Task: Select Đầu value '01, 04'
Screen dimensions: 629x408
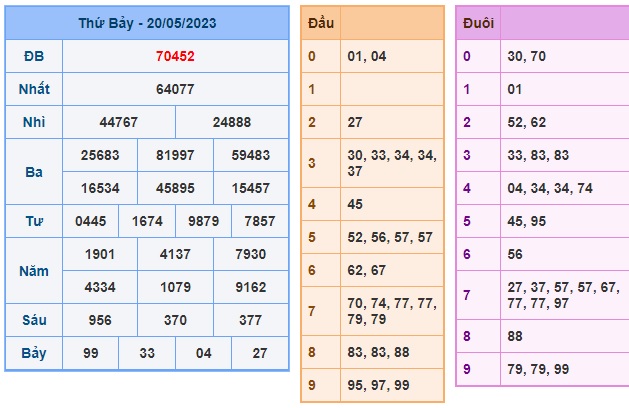Action: point(367,56)
